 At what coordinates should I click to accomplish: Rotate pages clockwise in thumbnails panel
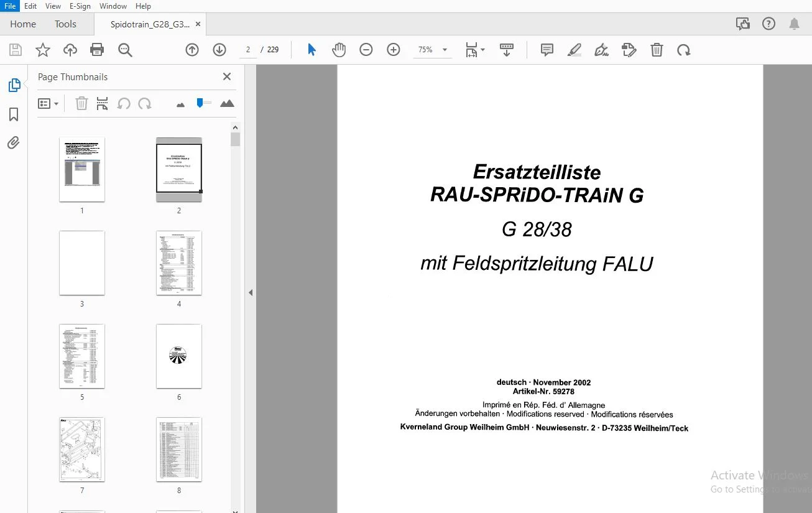(145, 104)
